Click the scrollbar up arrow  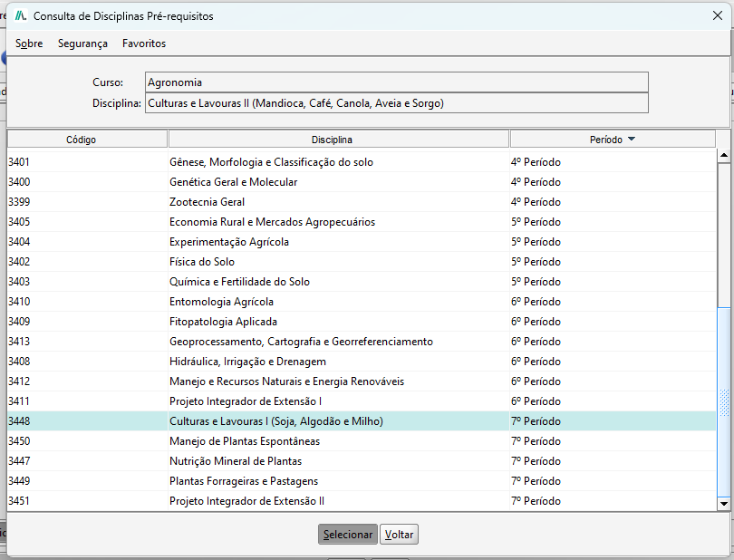[x=724, y=155]
